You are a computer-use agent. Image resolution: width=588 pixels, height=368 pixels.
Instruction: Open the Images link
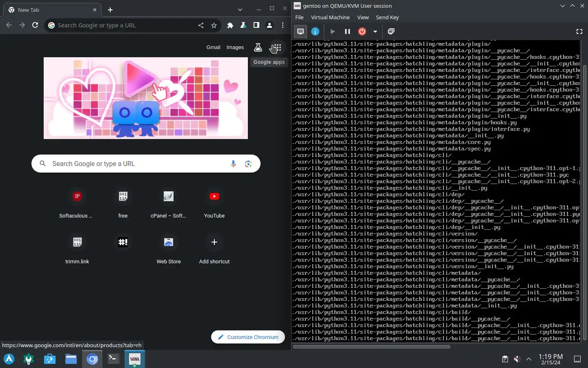click(235, 47)
